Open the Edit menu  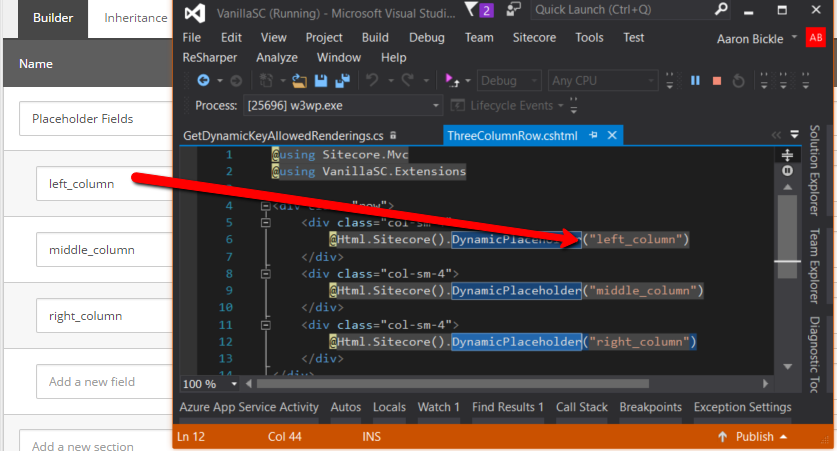tap(231, 37)
